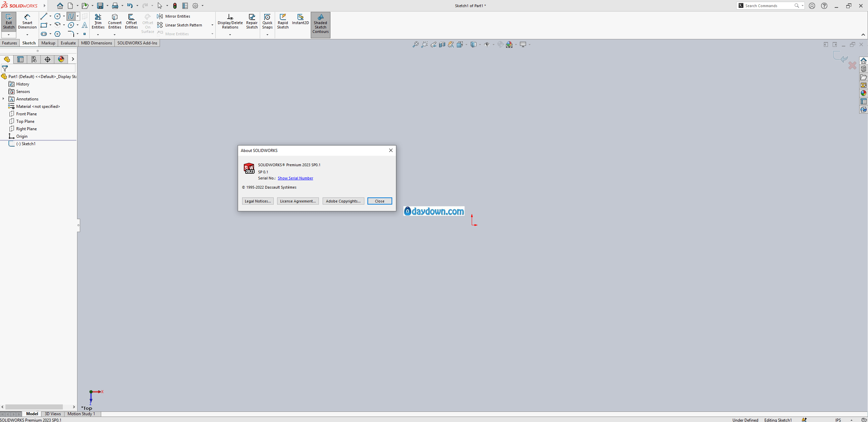
Task: Activate the Smart Dimension tool
Action: pos(27,21)
